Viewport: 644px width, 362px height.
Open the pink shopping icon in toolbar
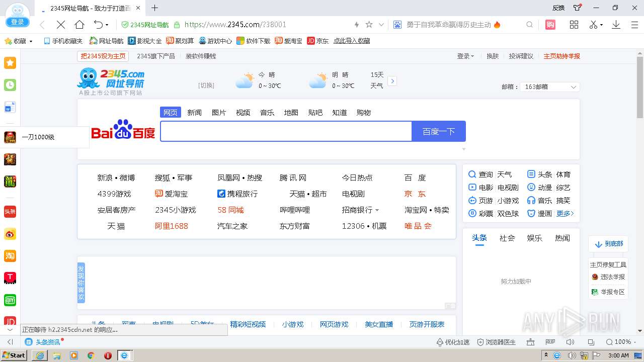550,25
